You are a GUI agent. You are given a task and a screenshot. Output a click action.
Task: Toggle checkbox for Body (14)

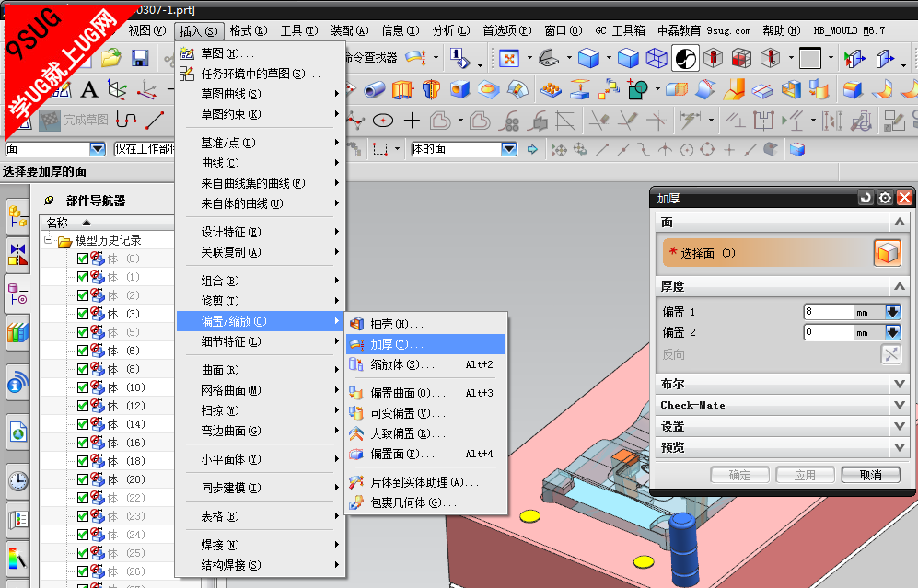(83, 424)
